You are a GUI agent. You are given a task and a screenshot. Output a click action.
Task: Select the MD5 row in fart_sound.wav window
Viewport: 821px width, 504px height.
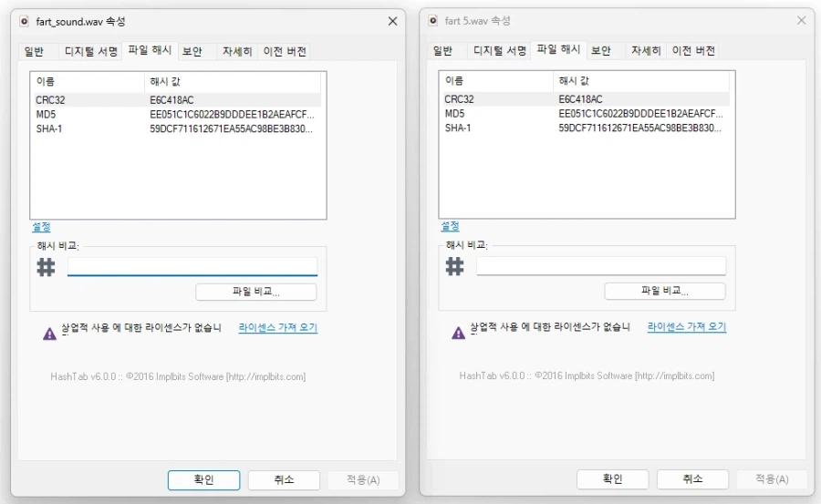178,114
